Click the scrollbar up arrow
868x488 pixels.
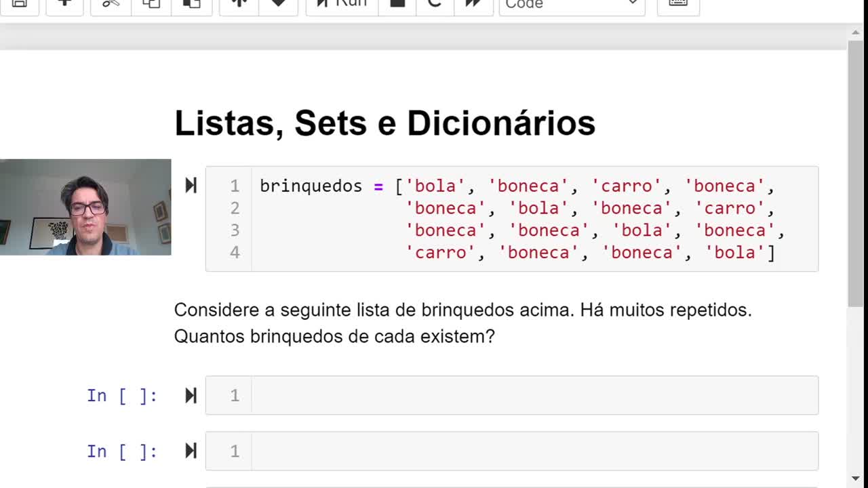tap(856, 32)
